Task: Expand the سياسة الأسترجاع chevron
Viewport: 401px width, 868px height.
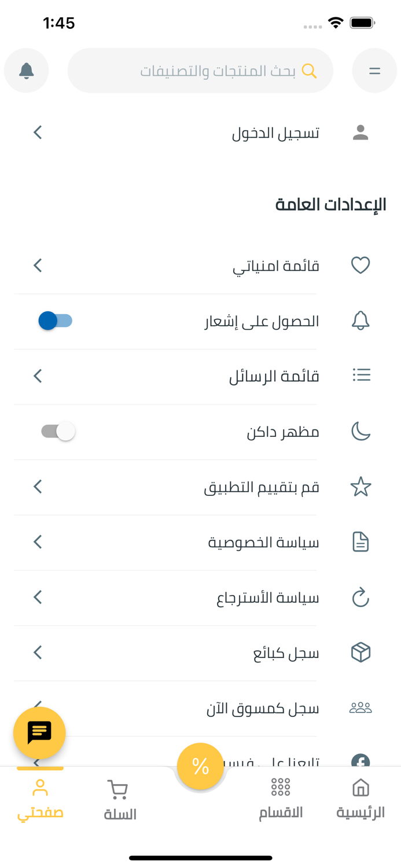Action: [x=37, y=597]
